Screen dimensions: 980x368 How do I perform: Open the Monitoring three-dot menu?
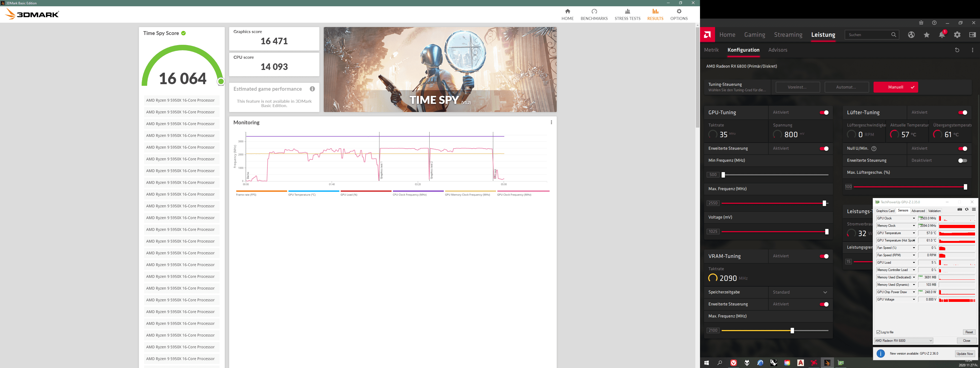pyautogui.click(x=551, y=122)
